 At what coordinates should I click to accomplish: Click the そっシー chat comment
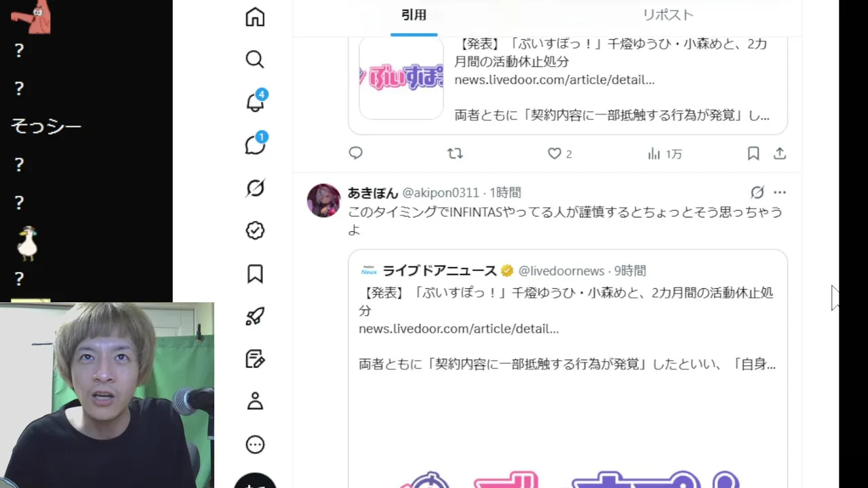pyautogui.click(x=46, y=126)
